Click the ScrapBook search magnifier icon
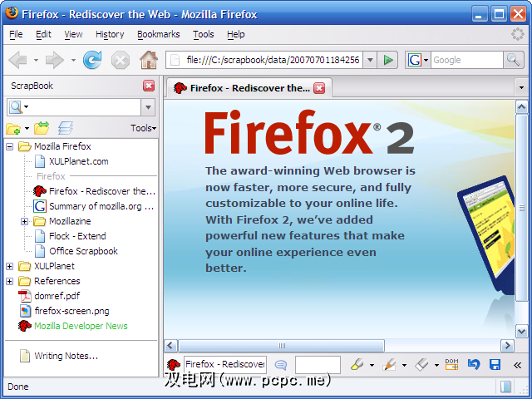This screenshot has height=399, width=532. click(15, 107)
